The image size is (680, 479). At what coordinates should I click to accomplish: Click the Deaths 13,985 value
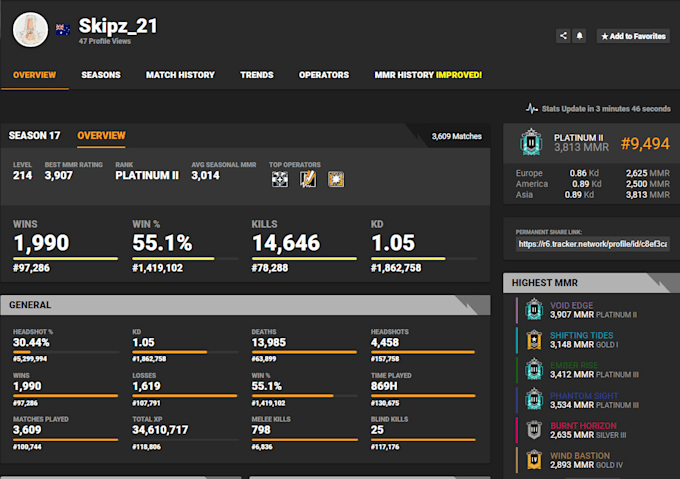[x=268, y=342]
